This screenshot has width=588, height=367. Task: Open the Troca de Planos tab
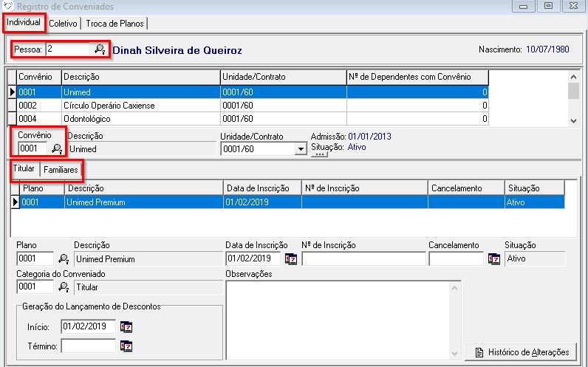tap(115, 24)
